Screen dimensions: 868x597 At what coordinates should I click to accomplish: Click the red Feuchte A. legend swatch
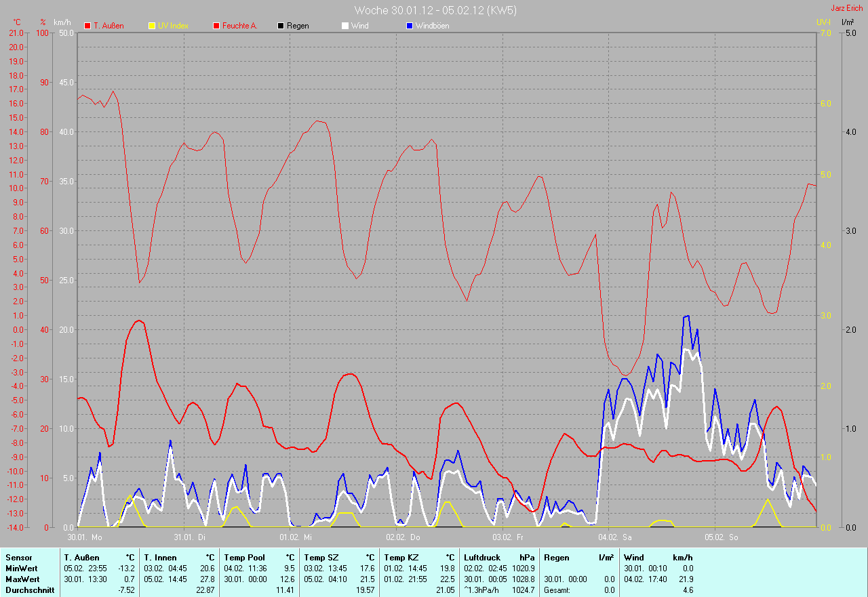[x=216, y=26]
